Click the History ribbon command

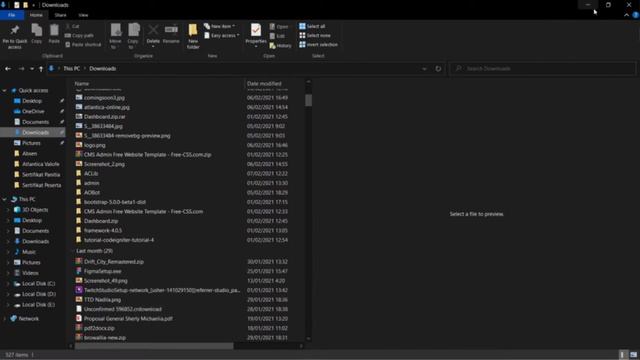coord(280,46)
